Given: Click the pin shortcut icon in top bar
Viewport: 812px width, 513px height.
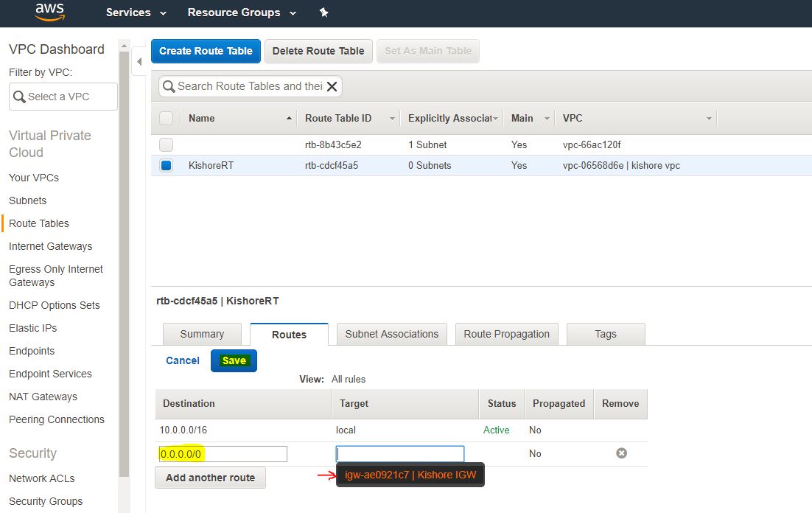Looking at the screenshot, I should 323,13.
